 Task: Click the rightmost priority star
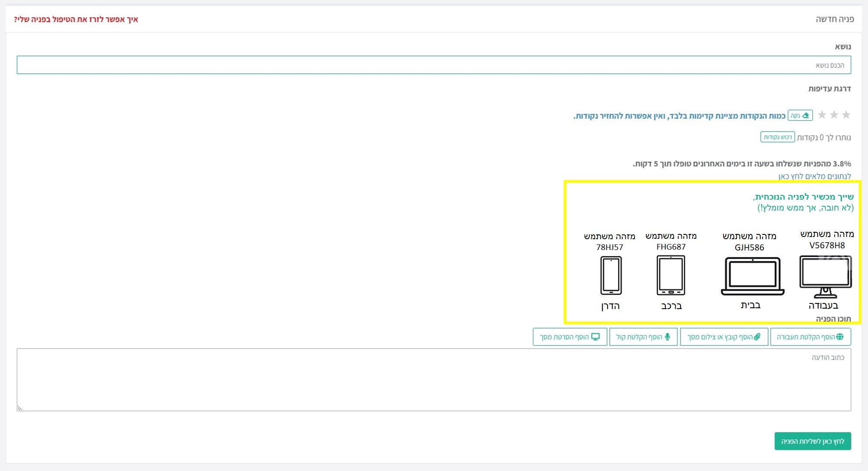846,115
